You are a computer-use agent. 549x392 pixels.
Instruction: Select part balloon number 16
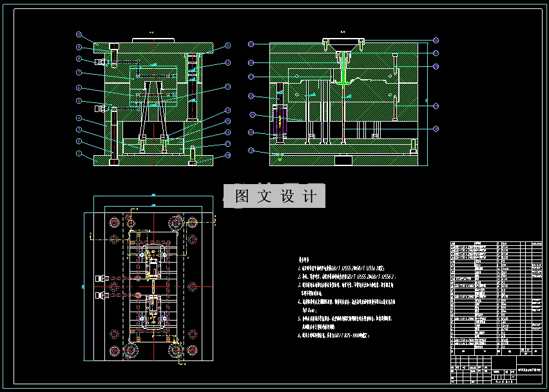pos(227,132)
